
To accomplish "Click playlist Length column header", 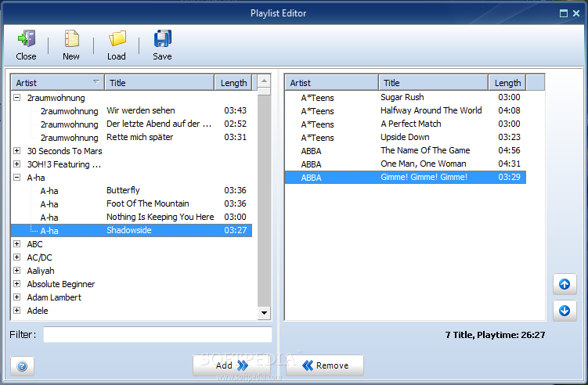I will click(507, 83).
